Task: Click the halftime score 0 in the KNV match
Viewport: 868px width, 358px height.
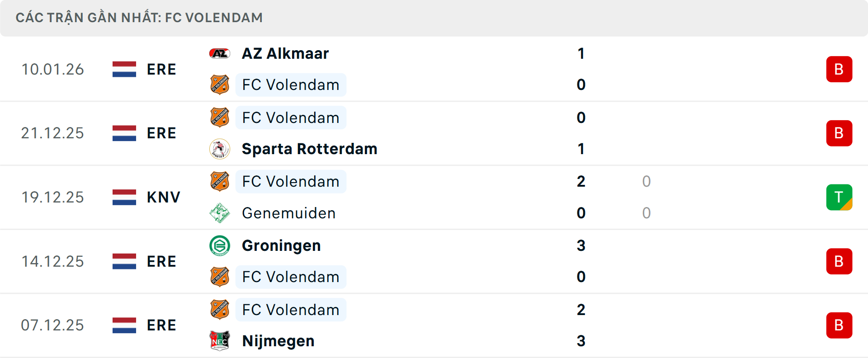Action: (x=646, y=181)
